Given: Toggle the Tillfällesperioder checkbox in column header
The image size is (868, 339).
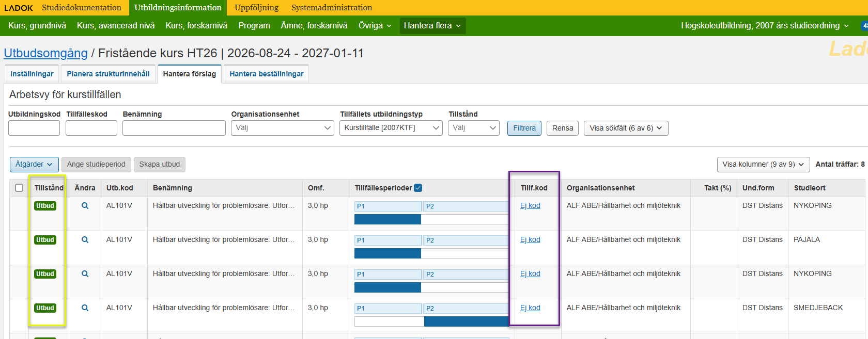Looking at the screenshot, I should [x=418, y=188].
